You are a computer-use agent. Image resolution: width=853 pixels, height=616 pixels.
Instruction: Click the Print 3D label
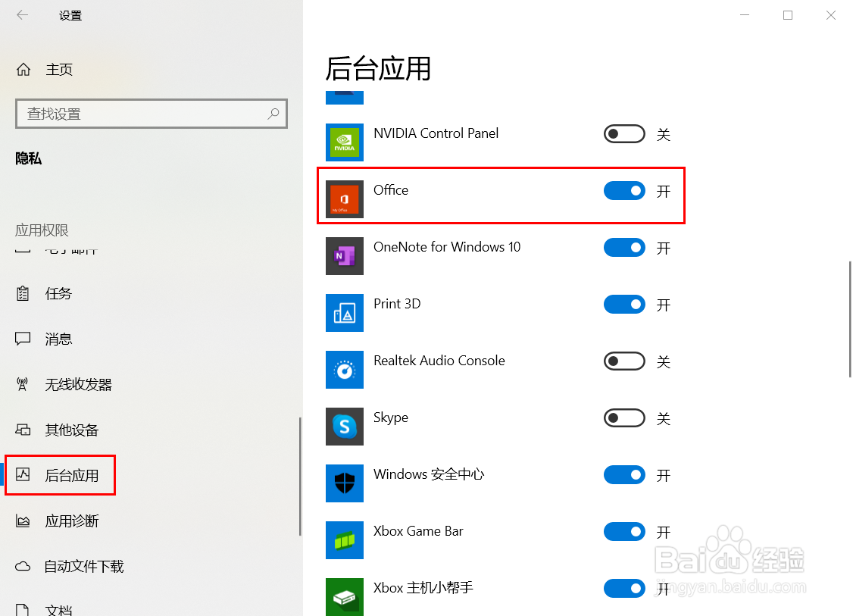coord(397,304)
